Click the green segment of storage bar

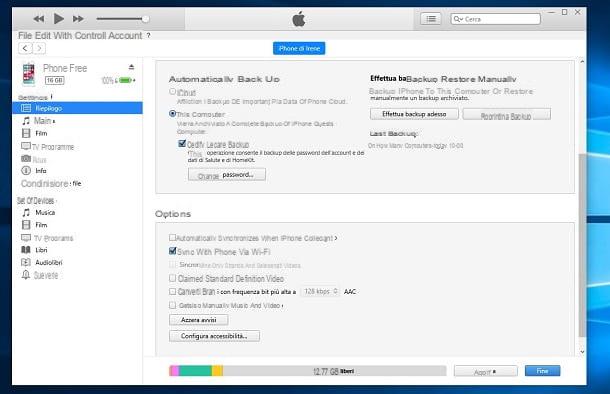pos(195,371)
